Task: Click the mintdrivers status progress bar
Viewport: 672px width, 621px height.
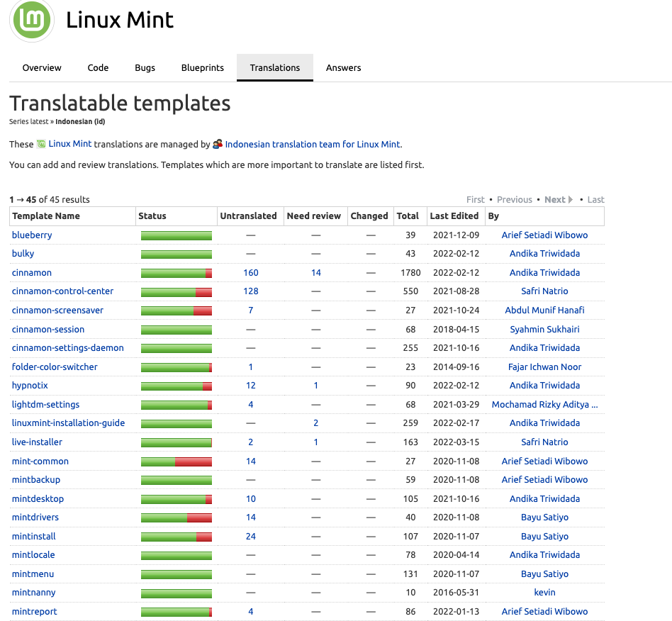Action: pos(177,517)
